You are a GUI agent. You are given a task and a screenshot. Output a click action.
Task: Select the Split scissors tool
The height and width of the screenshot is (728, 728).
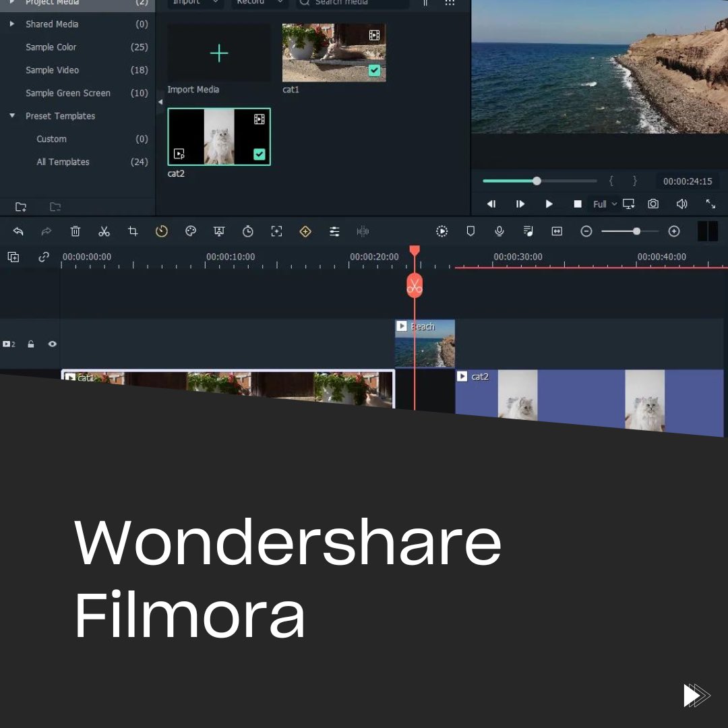point(104,231)
